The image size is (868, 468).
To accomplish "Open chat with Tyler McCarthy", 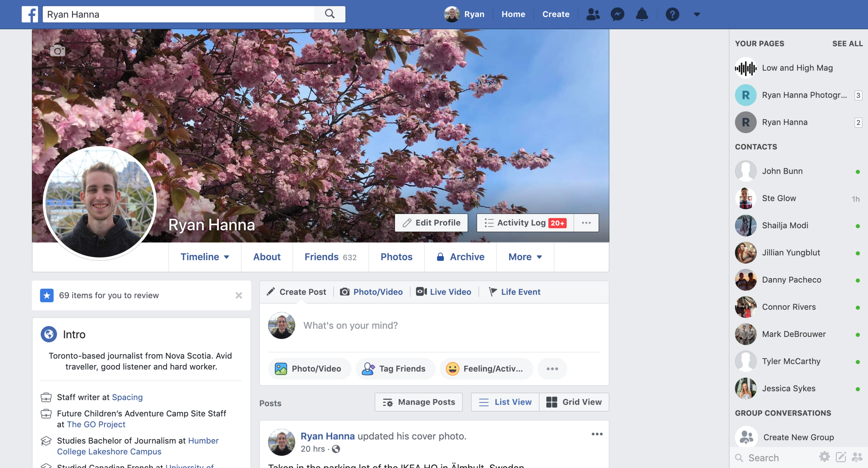I will pos(799,361).
